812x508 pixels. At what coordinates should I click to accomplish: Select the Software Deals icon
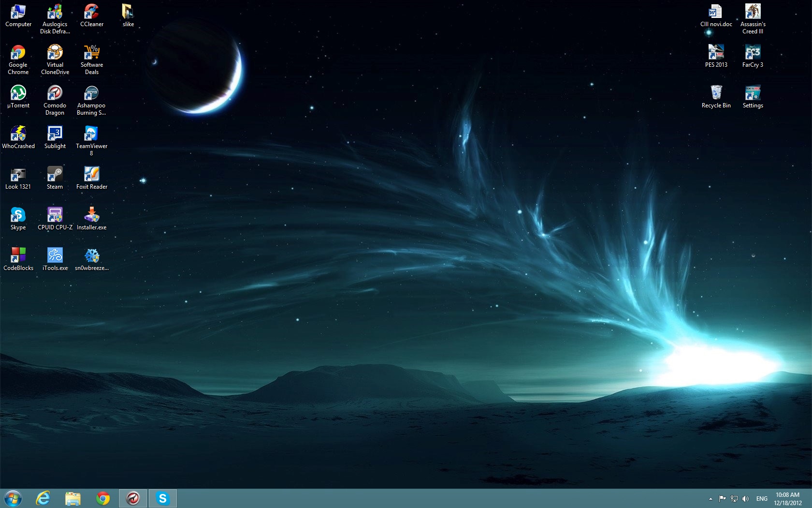point(92,60)
